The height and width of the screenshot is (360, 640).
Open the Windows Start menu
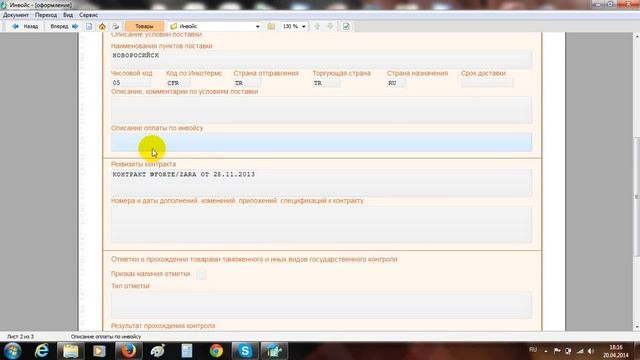tap(13, 351)
